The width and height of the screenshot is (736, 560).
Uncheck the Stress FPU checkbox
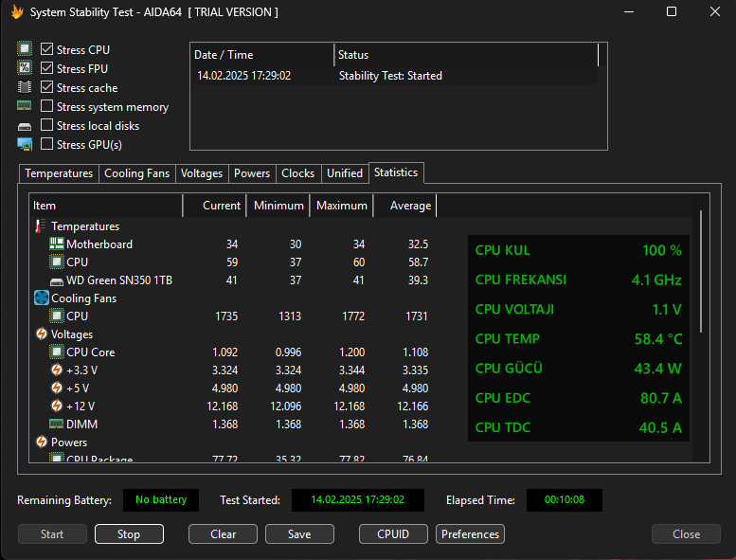point(46,68)
